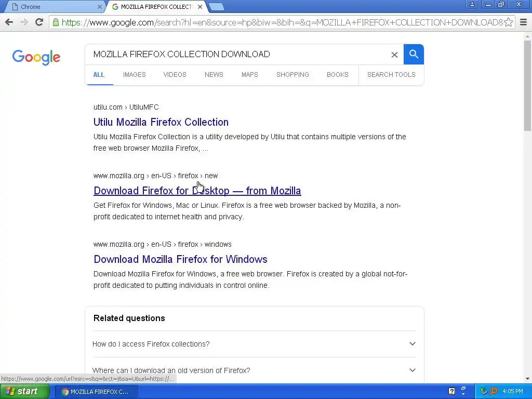This screenshot has width=532, height=399.
Task: Open a new tab with the tab button
Action: coord(216,7)
